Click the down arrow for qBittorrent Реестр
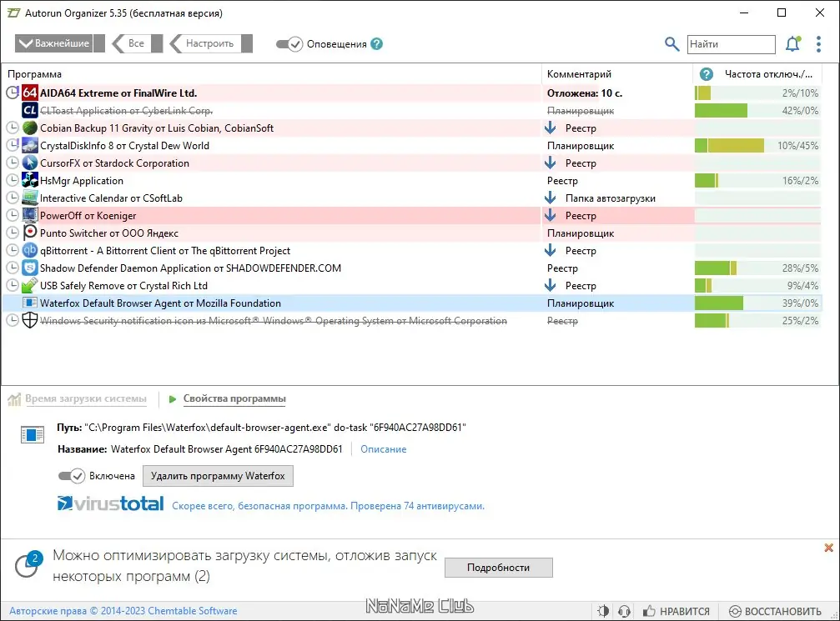The image size is (840, 621). (551, 251)
